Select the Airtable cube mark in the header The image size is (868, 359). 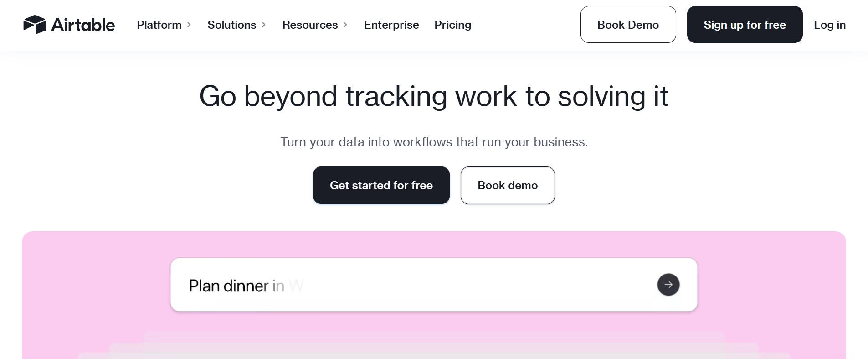[x=36, y=25]
